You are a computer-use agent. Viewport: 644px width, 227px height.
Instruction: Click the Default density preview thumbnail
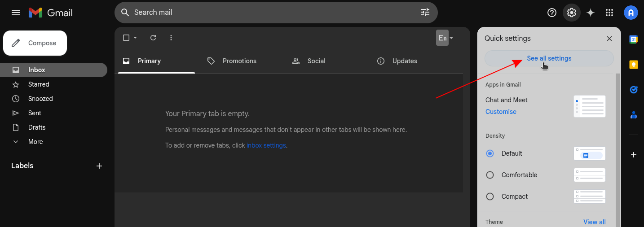point(590,153)
